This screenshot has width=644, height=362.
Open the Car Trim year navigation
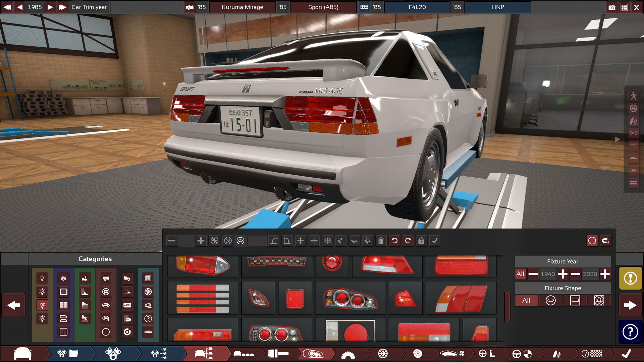[x=88, y=6]
